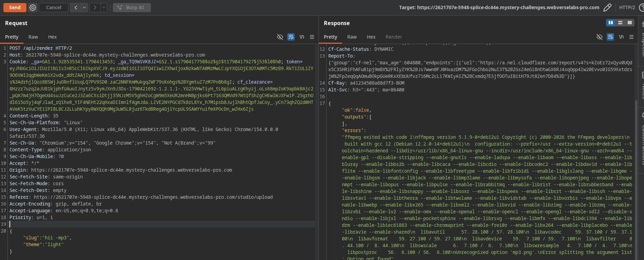This screenshot has width=644, height=260.
Task: Switch the Request view to Raw
Action: [33, 37]
